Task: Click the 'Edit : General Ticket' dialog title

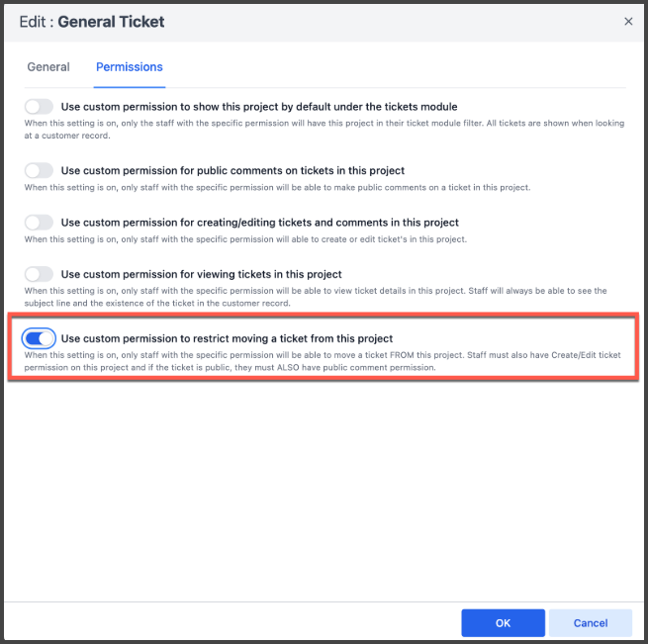Action: click(x=92, y=21)
